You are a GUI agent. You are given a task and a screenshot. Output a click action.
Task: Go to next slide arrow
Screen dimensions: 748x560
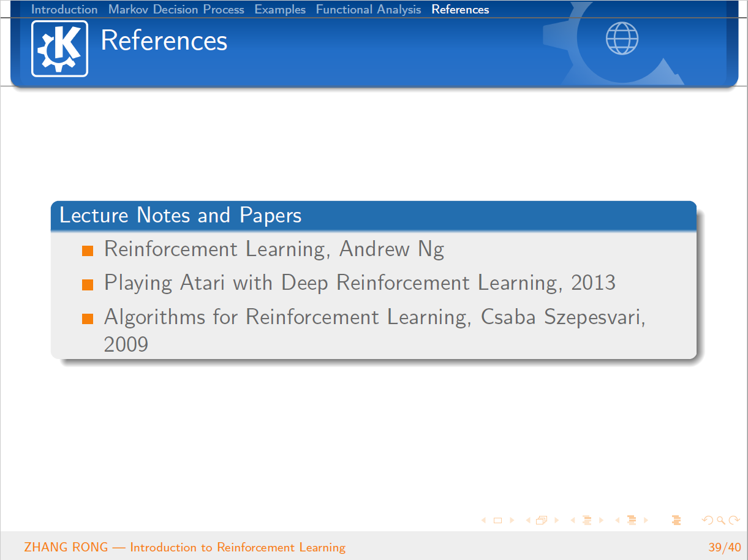click(x=512, y=520)
